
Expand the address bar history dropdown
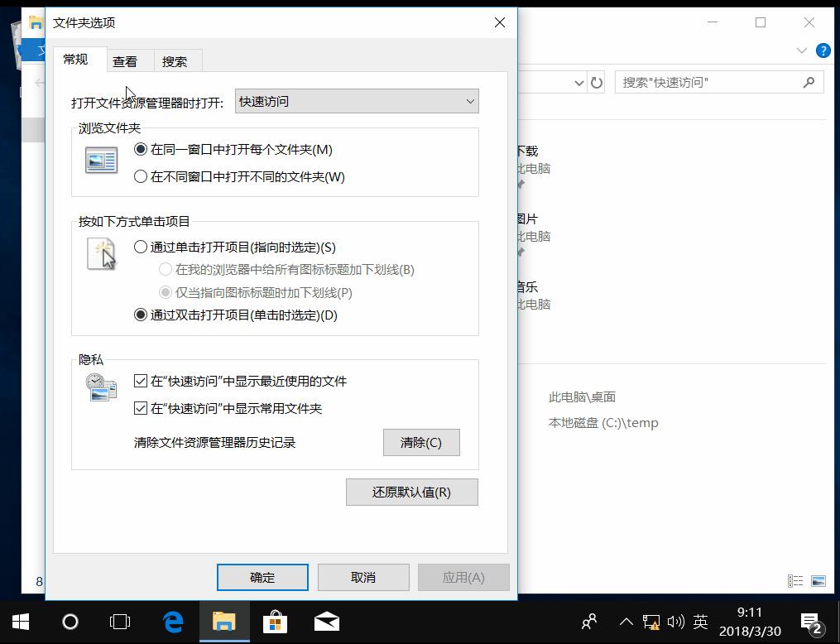[579, 82]
